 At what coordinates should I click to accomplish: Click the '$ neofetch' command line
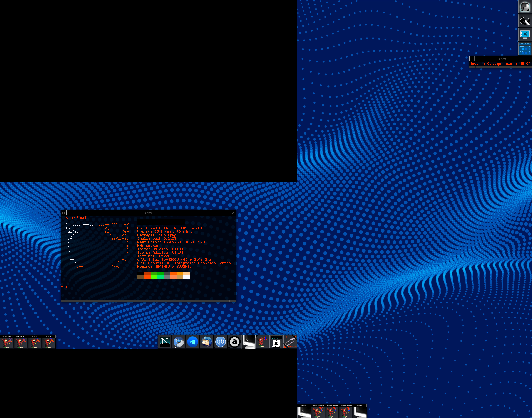coord(77,217)
